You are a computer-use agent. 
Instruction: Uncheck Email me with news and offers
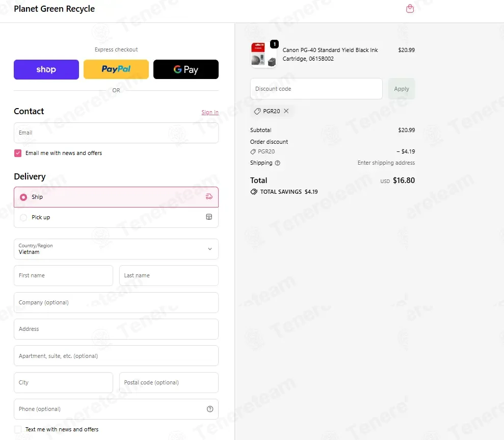point(18,153)
